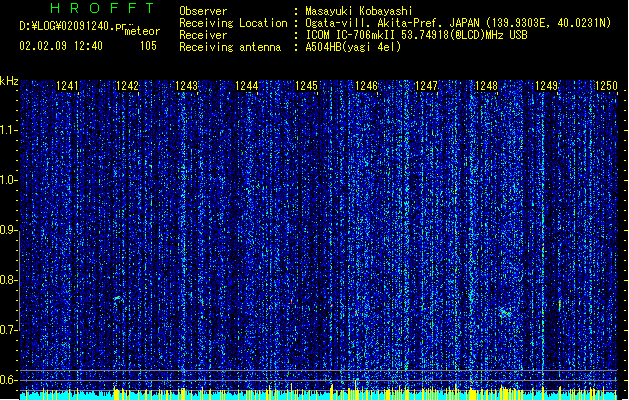The width and height of the screenshot is (629, 400).
Task: Click the 1.0 kHz axis tick label
Action: 8,180
